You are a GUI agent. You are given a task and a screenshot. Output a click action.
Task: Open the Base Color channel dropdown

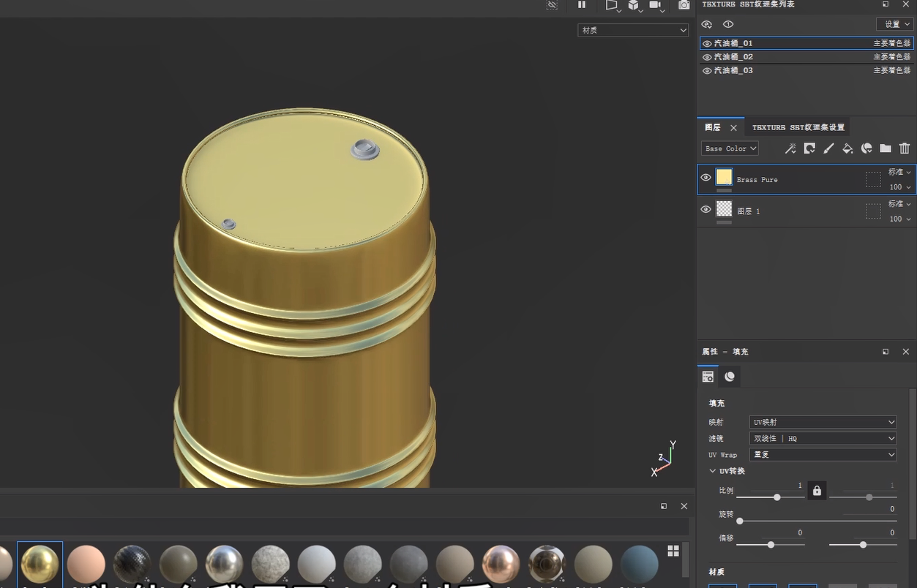[x=730, y=148]
